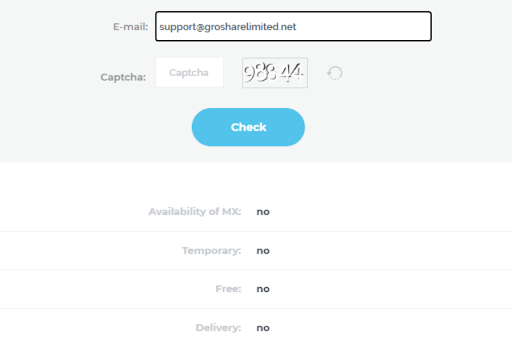
Task: Click the 'no' value beside Delivery
Action: [x=263, y=328]
